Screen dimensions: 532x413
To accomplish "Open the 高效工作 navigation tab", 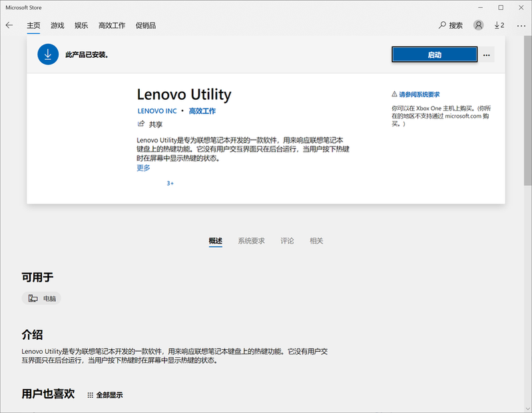I will coord(112,25).
